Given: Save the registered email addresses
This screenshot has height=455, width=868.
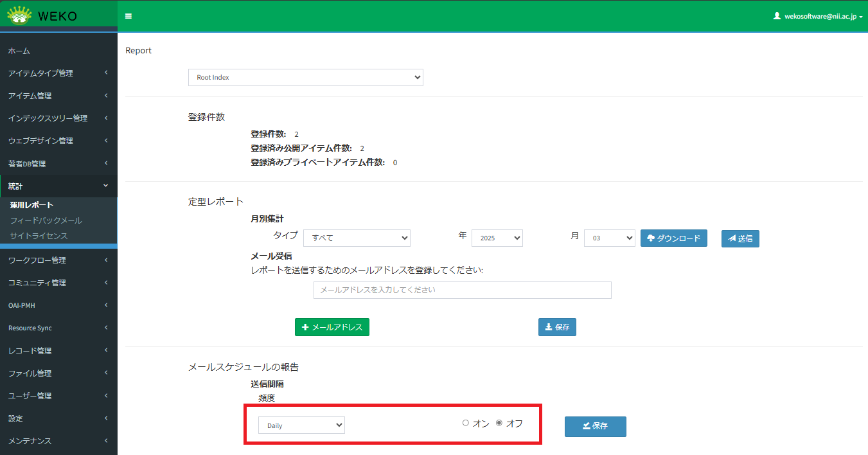Looking at the screenshot, I should [x=557, y=327].
